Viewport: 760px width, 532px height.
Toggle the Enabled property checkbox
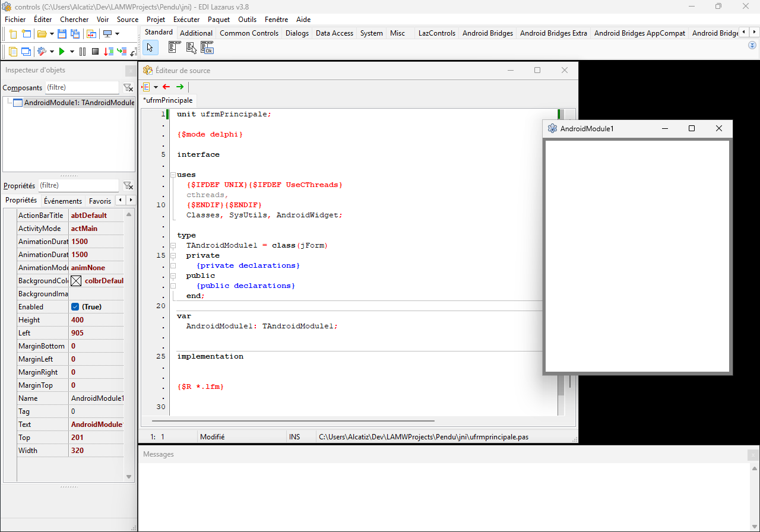pyautogui.click(x=75, y=307)
